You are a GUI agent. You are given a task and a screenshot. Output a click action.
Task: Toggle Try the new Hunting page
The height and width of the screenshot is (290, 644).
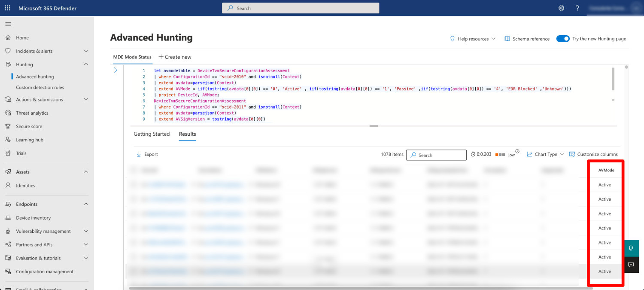pyautogui.click(x=563, y=39)
